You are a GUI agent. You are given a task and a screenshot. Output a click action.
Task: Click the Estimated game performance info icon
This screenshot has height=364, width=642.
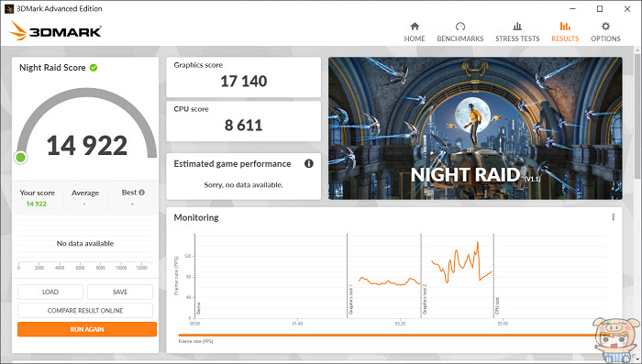coord(309,164)
